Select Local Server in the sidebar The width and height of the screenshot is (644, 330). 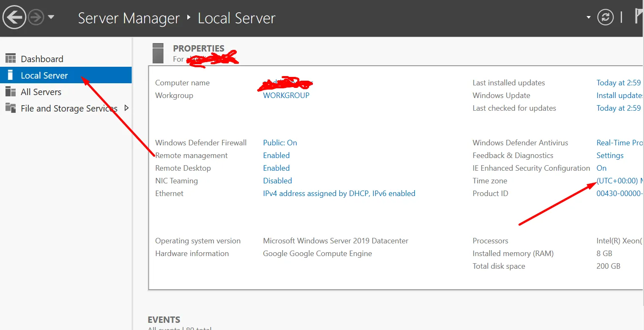point(44,76)
